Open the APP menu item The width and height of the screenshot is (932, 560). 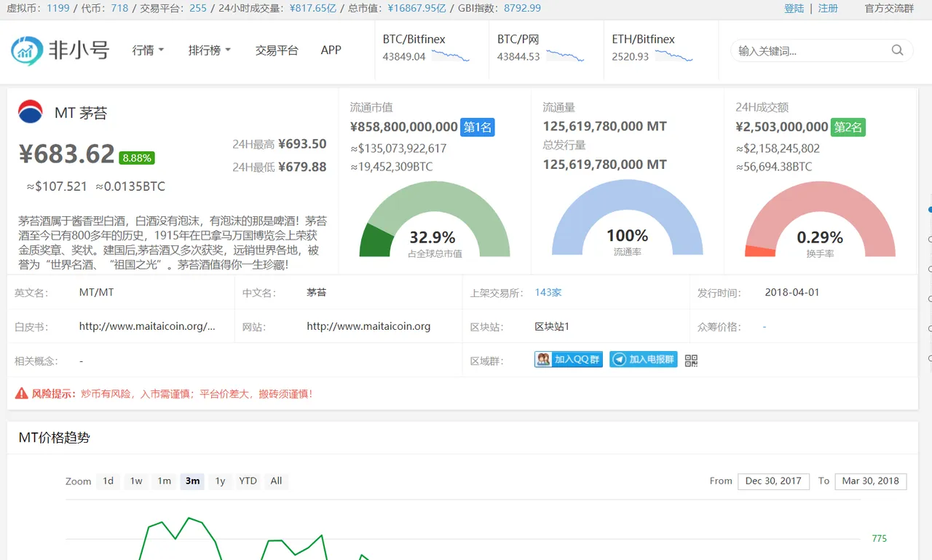(331, 50)
